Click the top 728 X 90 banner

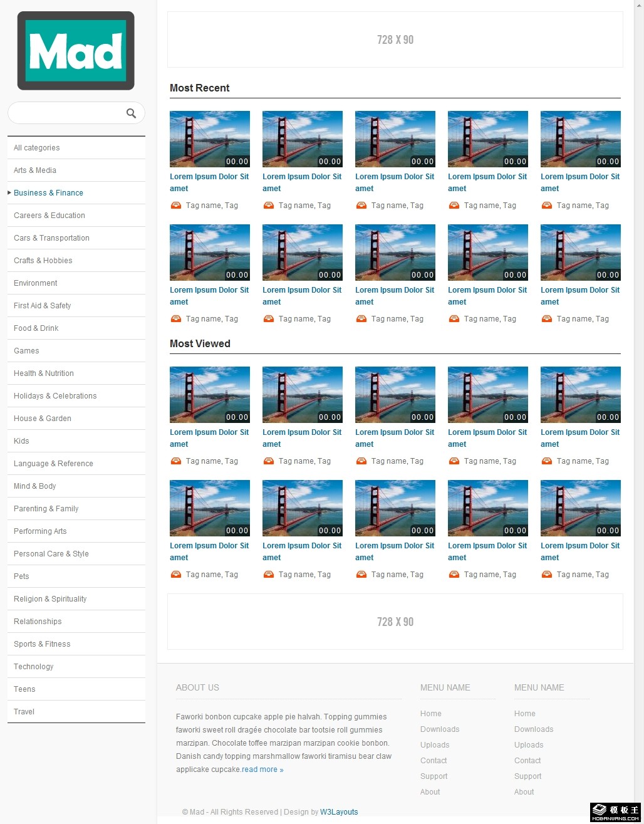395,39
